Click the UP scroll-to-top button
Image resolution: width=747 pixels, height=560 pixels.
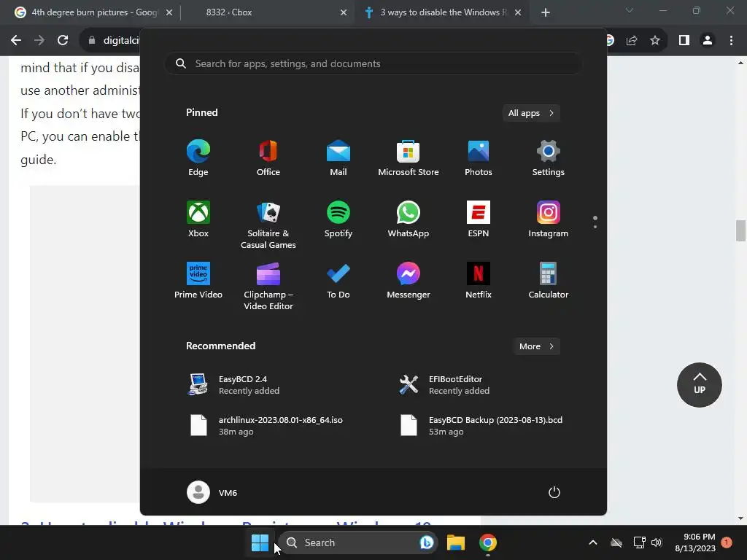click(x=700, y=385)
